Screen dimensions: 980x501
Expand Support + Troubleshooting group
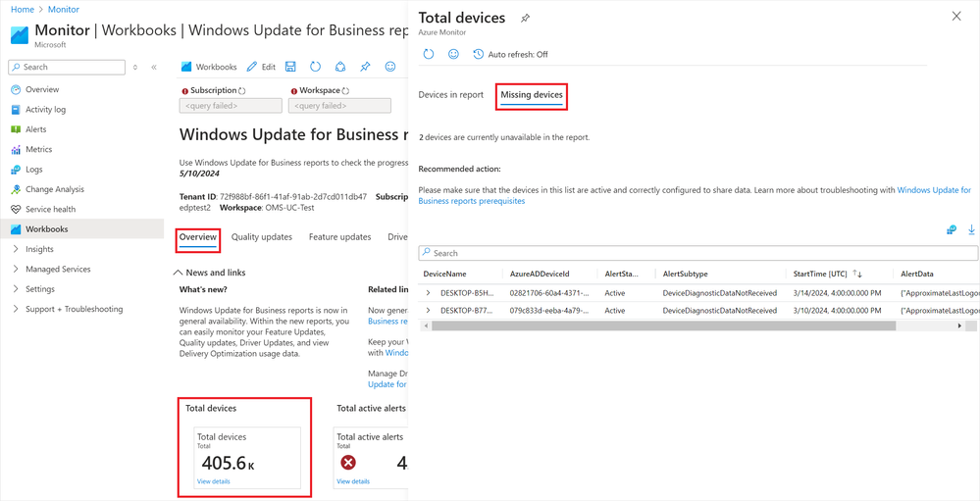[x=16, y=309]
